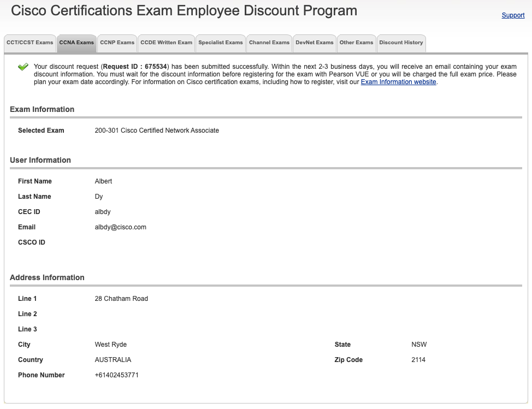Go to the Specialist Exams tab
532x409 pixels.
click(x=220, y=43)
